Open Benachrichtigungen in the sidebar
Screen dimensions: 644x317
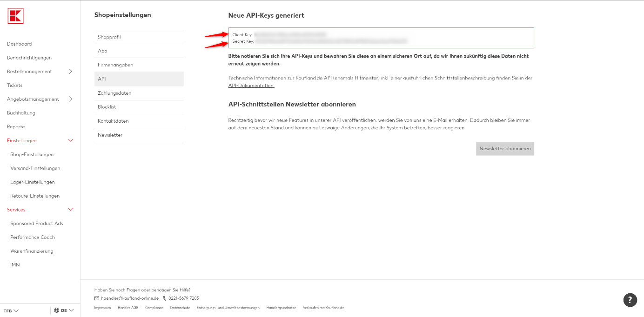[x=29, y=58]
